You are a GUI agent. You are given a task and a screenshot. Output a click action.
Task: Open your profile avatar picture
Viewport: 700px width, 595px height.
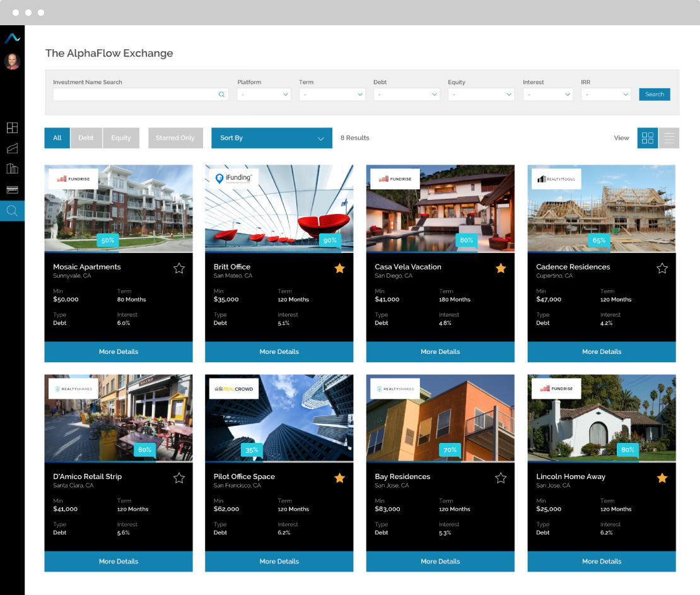pyautogui.click(x=12, y=61)
